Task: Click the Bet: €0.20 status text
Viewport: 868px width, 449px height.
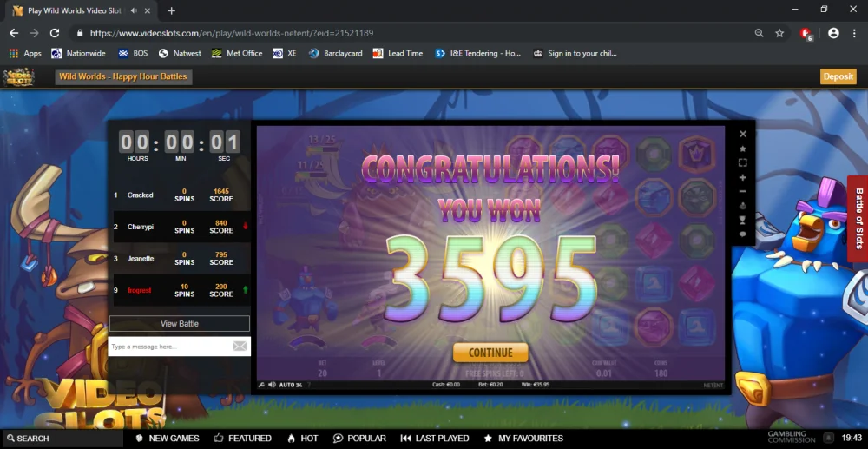Action: 491,385
